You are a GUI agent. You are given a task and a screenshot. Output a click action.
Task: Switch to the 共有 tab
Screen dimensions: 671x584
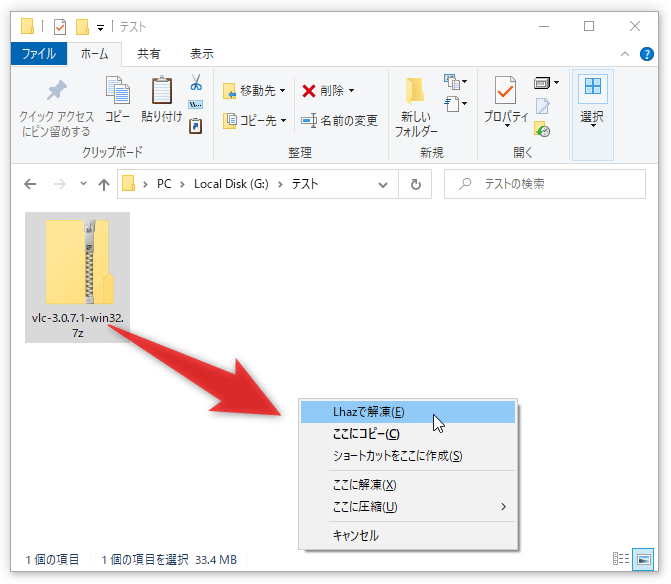pos(148,54)
